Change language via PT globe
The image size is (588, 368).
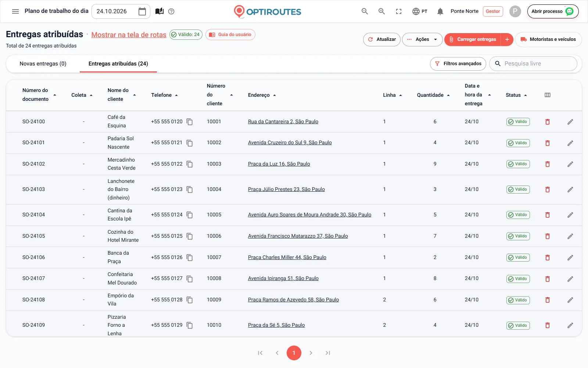point(420,11)
